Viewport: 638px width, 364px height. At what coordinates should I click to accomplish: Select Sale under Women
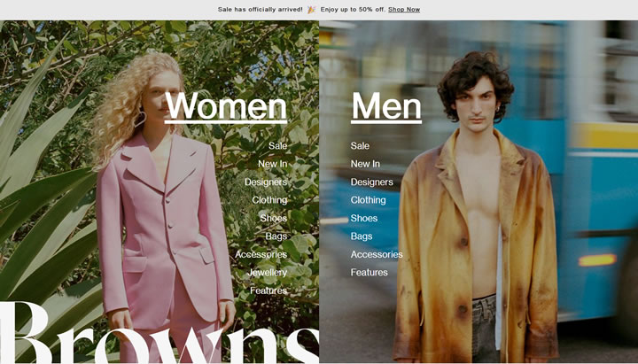(x=277, y=145)
